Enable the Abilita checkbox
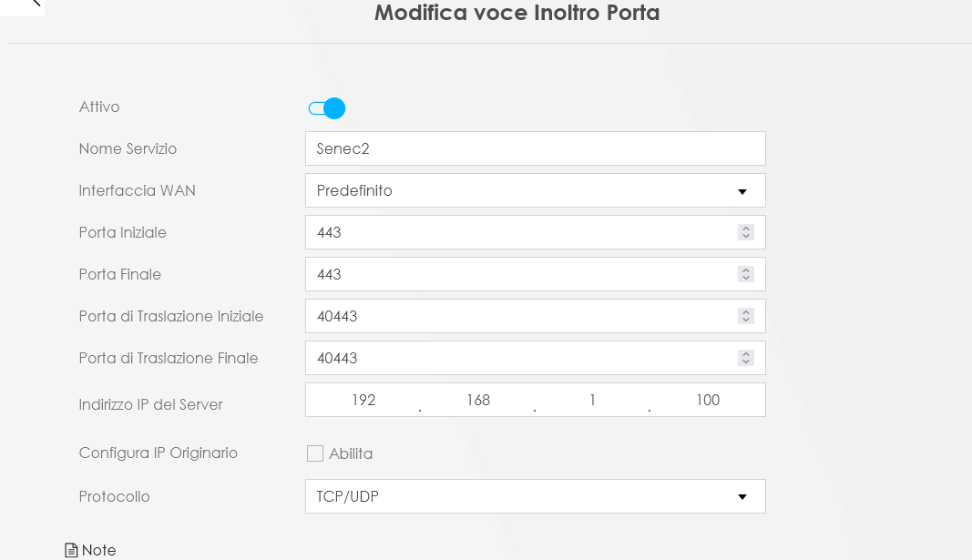 (315, 453)
